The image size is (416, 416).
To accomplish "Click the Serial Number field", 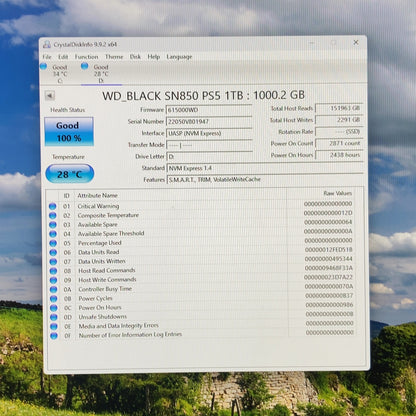I will (x=209, y=121).
